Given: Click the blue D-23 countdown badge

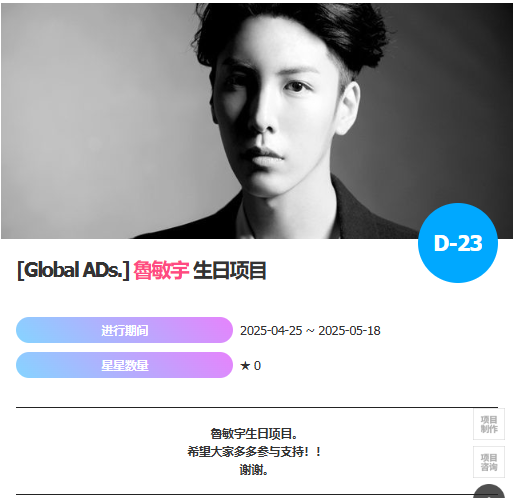Looking at the screenshot, I should click(x=458, y=243).
